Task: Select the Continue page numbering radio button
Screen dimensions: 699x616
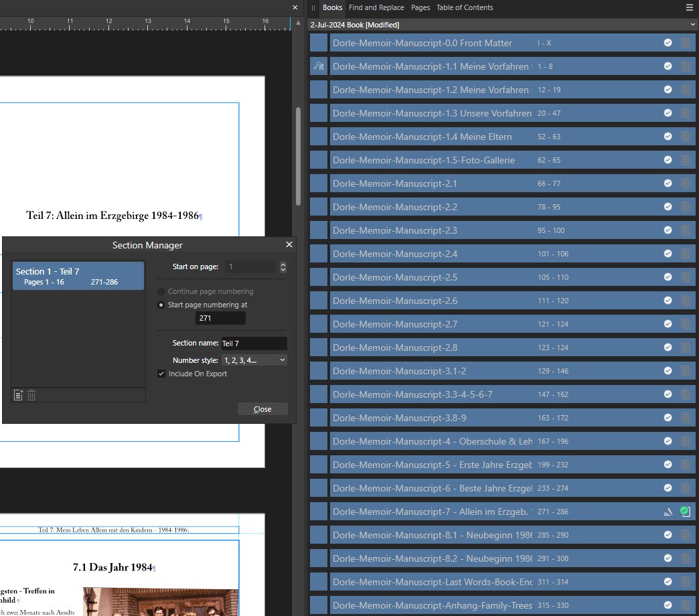Action: pyautogui.click(x=161, y=291)
